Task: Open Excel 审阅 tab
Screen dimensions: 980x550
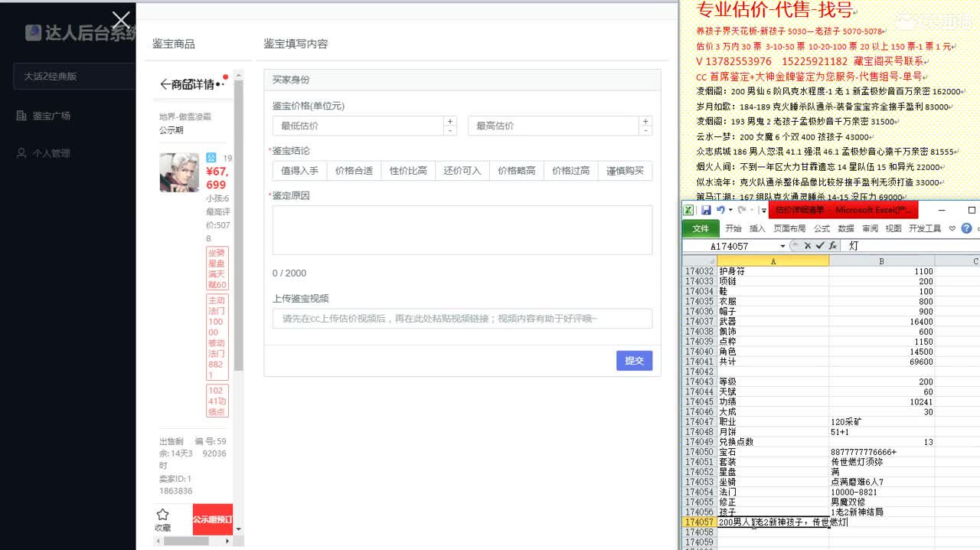Action: pyautogui.click(x=870, y=228)
